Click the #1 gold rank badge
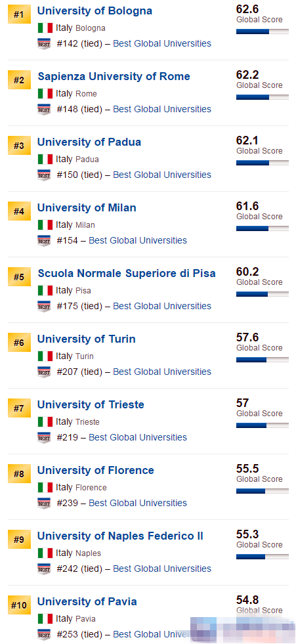The height and width of the screenshot is (644, 296). 19,15
